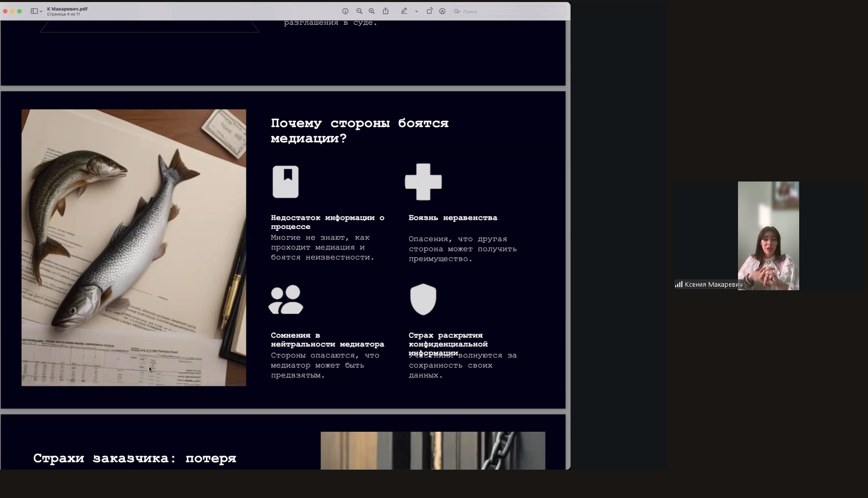Image resolution: width=868 pixels, height=498 pixels.
Task: Show the markup toolbar
Action: tap(442, 11)
